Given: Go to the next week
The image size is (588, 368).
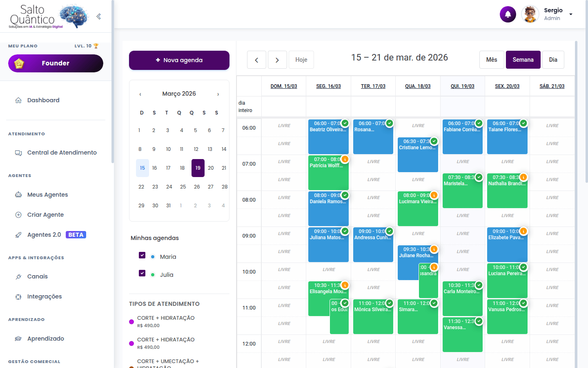Looking at the screenshot, I should (277, 60).
